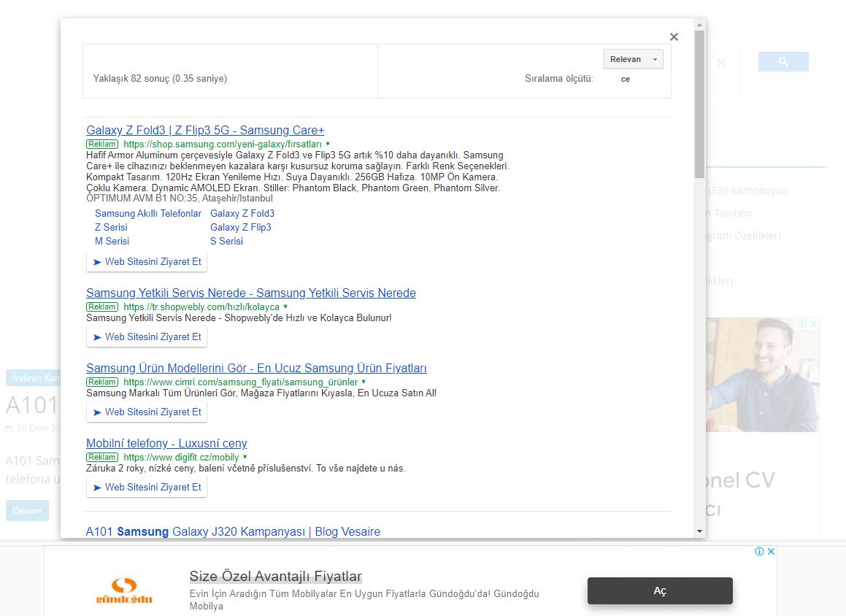Click the digifit.cz/mobily green URL
Image resolution: width=846 pixels, height=616 pixels.
[181, 458]
